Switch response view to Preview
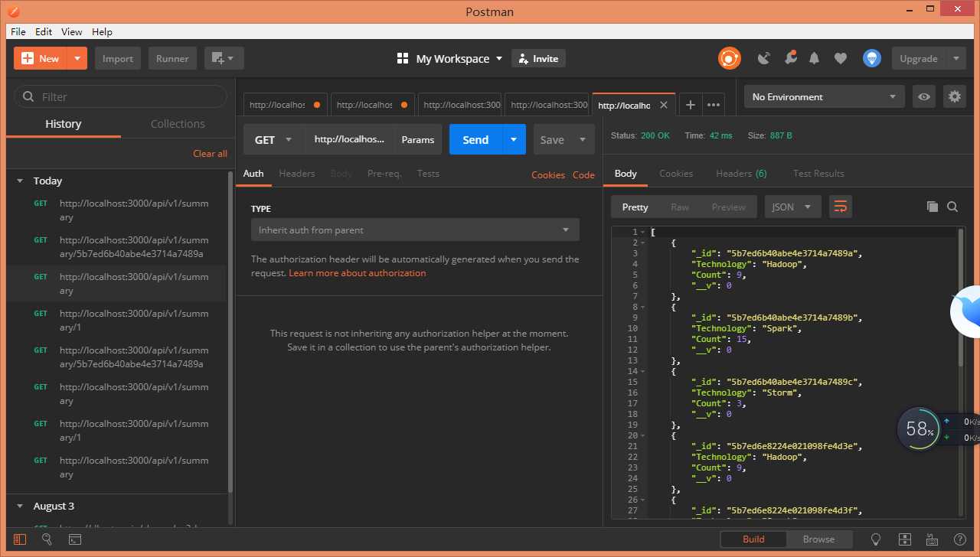 pyautogui.click(x=728, y=207)
